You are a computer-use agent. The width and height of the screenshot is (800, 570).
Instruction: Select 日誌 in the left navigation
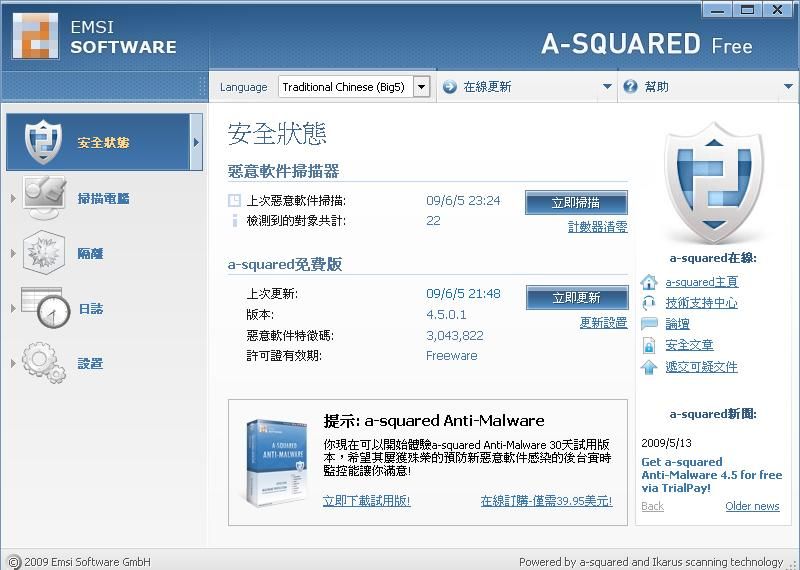(91, 309)
